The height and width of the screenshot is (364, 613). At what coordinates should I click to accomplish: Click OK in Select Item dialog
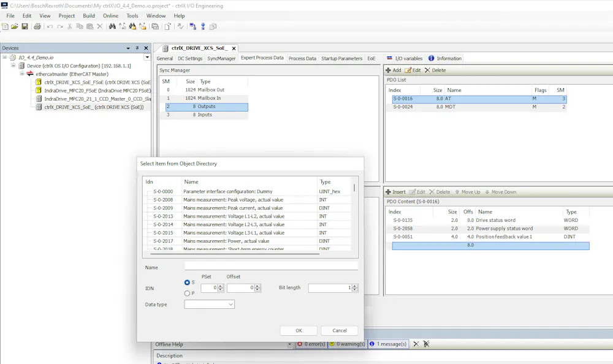point(299,330)
